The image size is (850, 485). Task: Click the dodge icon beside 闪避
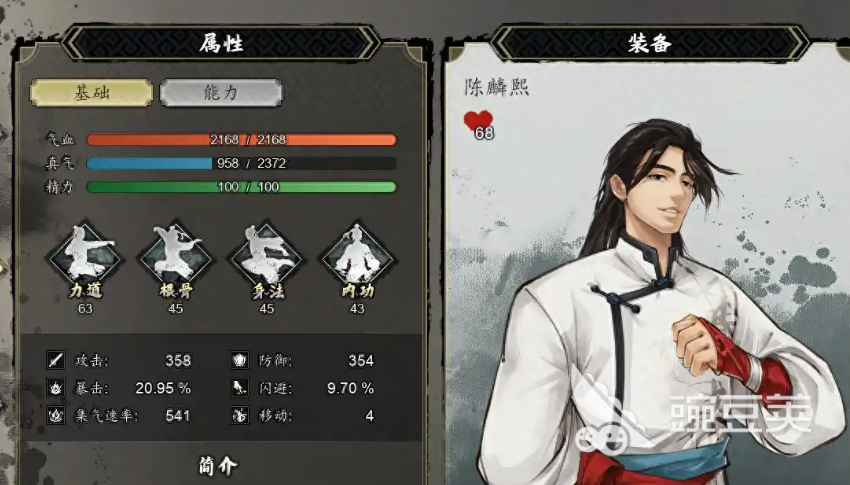tap(239, 388)
